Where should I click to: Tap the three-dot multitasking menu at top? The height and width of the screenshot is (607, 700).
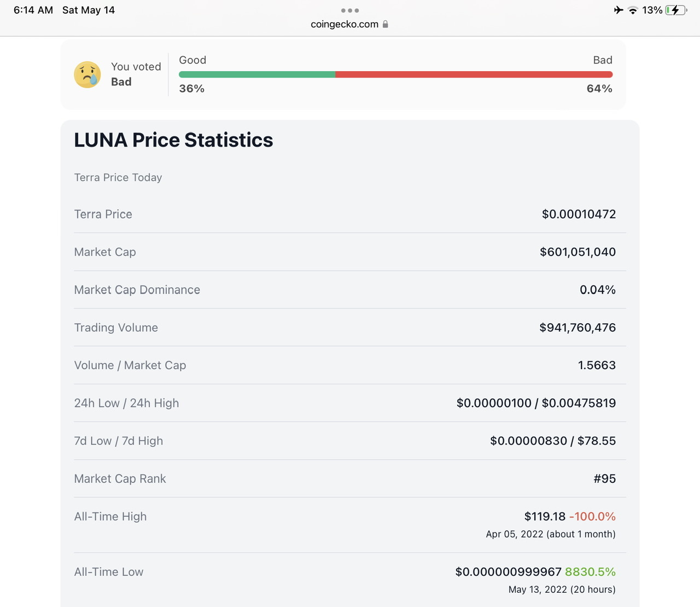click(x=350, y=10)
